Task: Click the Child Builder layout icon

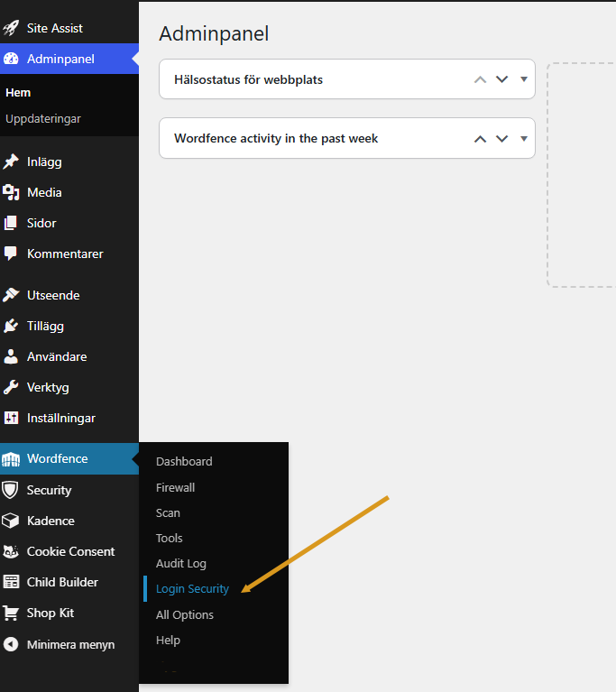Action: point(11,582)
